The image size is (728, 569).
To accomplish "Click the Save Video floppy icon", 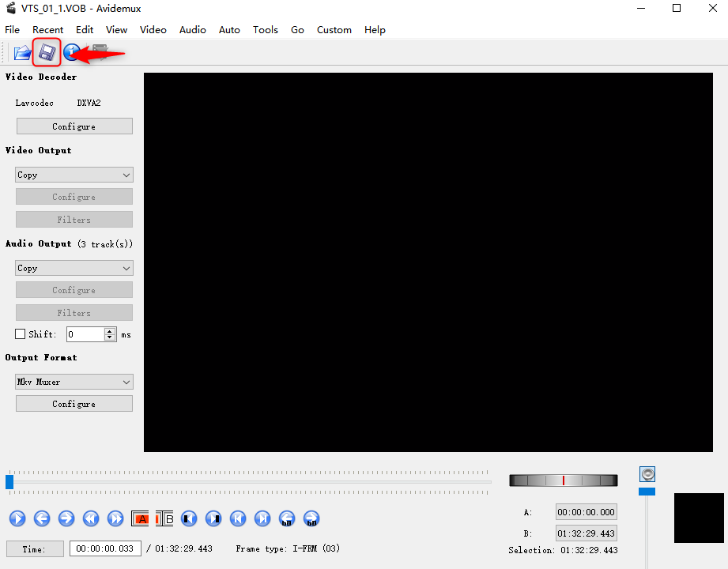I will pyautogui.click(x=47, y=53).
